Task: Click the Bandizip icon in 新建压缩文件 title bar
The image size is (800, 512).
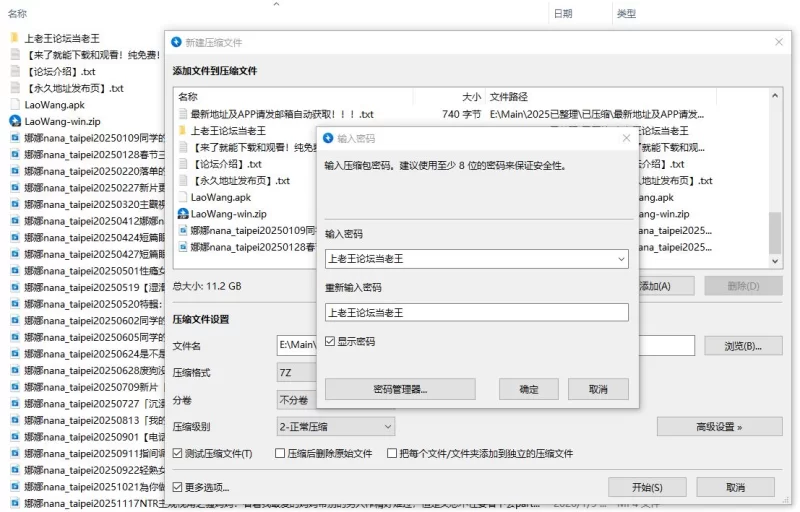Action: click(x=177, y=42)
